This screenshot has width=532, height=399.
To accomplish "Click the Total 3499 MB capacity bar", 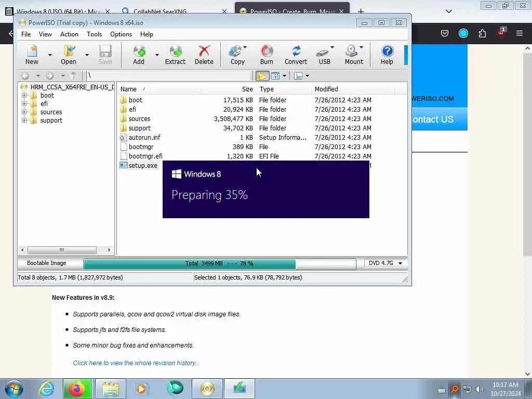I will click(x=220, y=263).
